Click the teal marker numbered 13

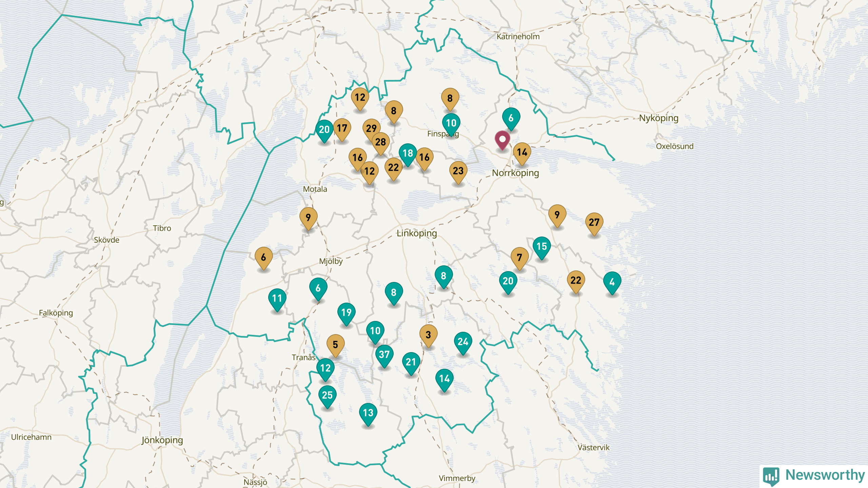point(368,413)
